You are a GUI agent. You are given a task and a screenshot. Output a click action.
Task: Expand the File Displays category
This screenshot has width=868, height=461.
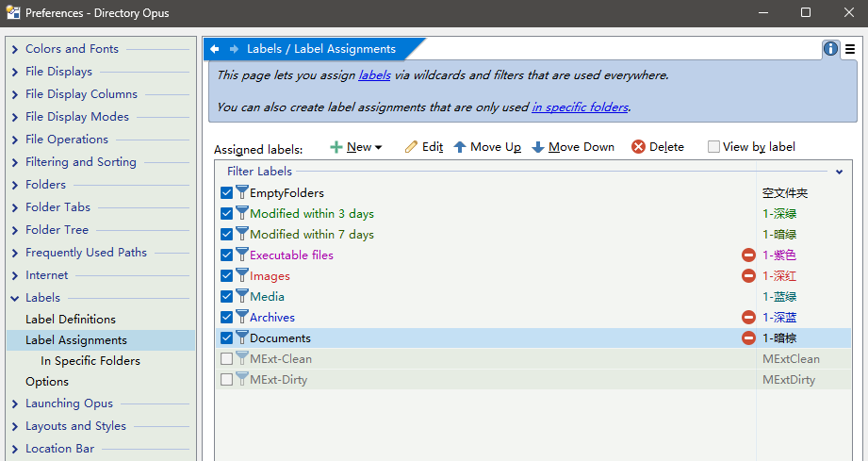coord(15,72)
